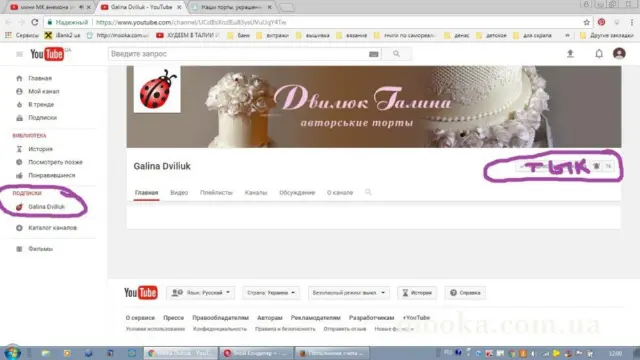Expand the country Украина dropdown
This screenshot has width=640, height=360.
pyautogui.click(x=271, y=293)
